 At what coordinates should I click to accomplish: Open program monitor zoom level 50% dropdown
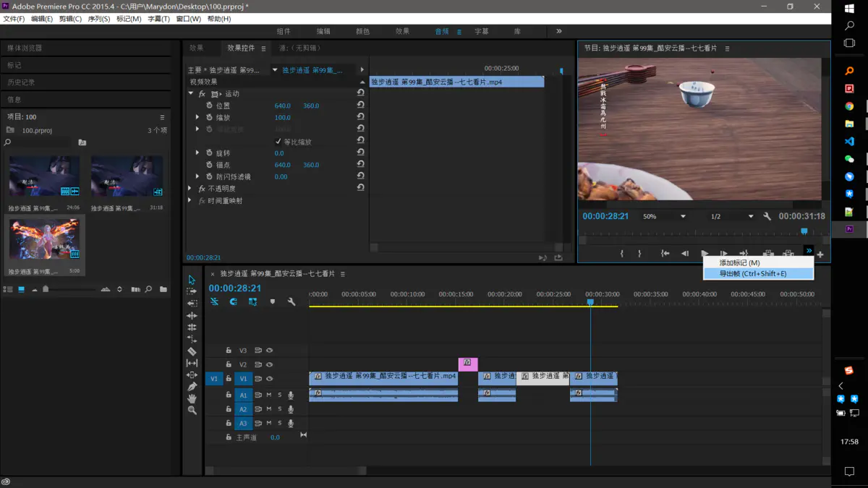(665, 216)
